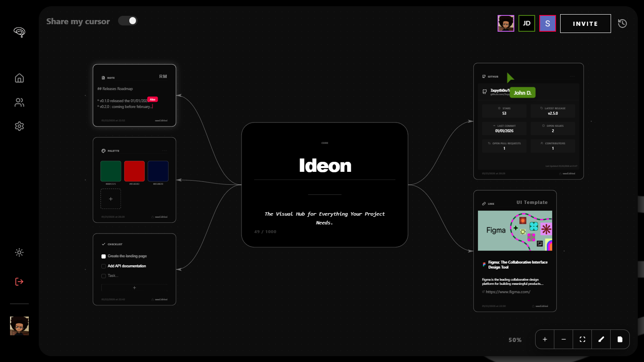Screen dimensions: 644x362
Task: Click the INVITE button
Action: [x=585, y=23]
